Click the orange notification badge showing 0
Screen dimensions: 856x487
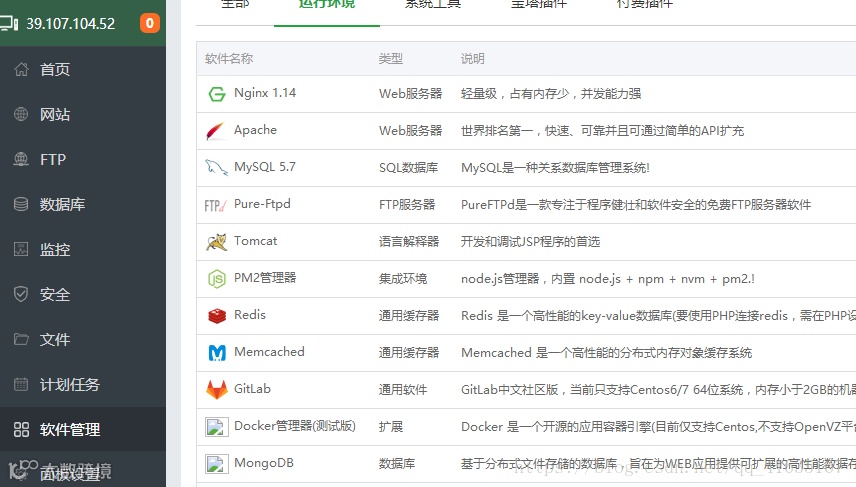point(150,23)
